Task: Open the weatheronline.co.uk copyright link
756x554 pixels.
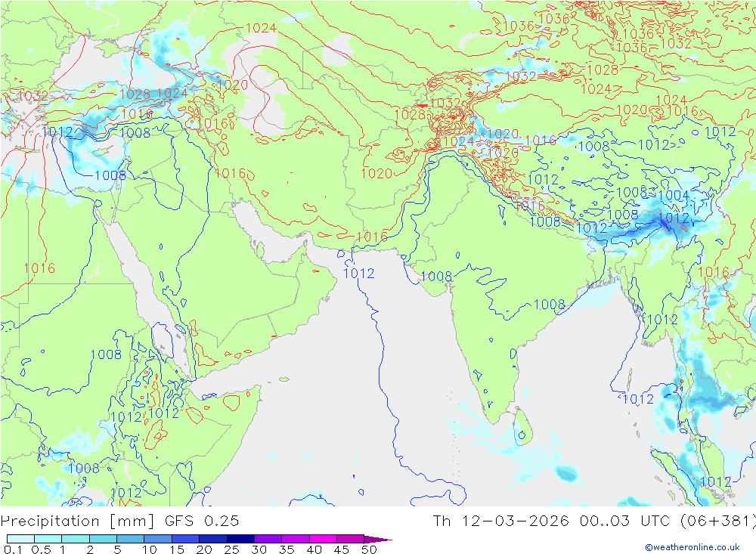Action: point(692,546)
